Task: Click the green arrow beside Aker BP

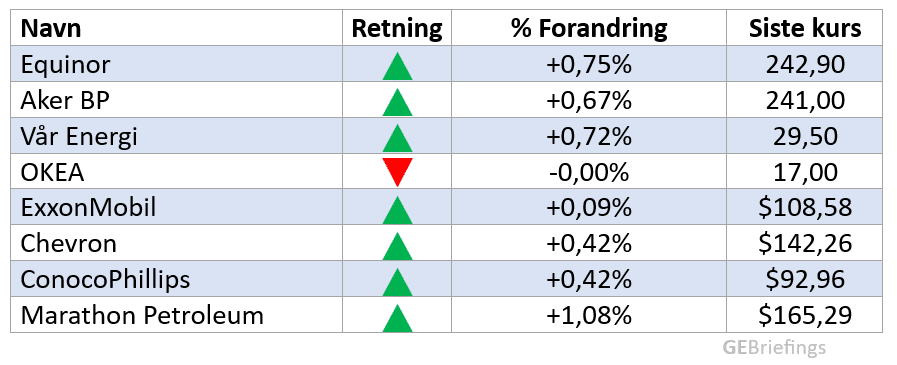Action: point(397,102)
